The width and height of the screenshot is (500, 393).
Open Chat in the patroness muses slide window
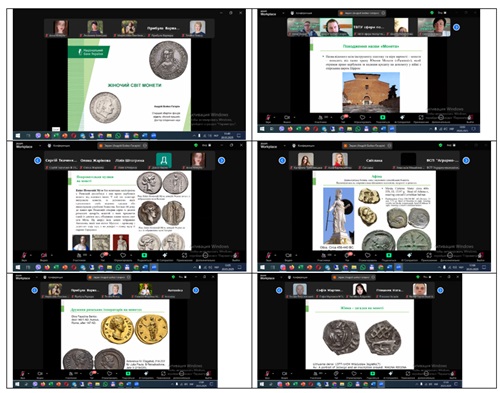coord(102,256)
